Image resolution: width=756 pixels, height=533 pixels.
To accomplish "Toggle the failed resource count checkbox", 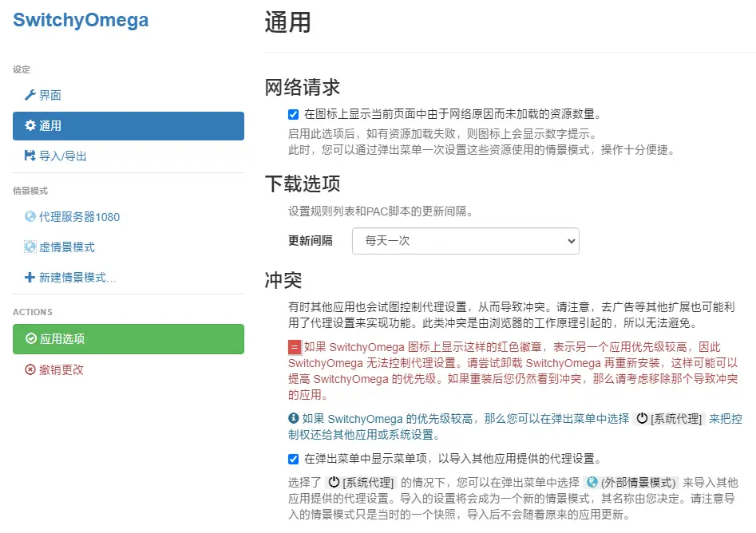I will [x=293, y=114].
